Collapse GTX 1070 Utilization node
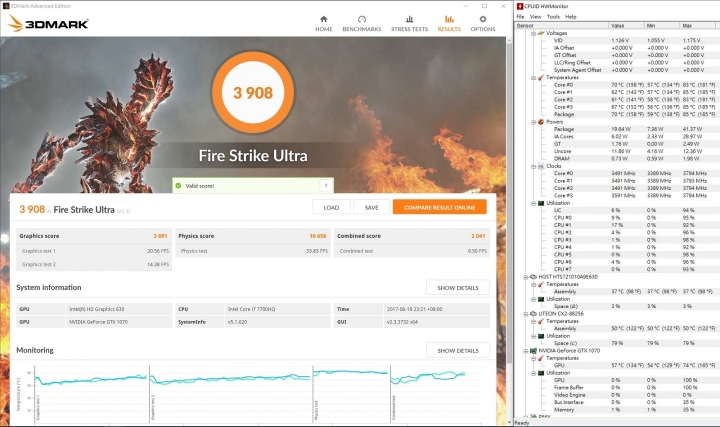Screen dimensions: 720x427 (533, 373)
